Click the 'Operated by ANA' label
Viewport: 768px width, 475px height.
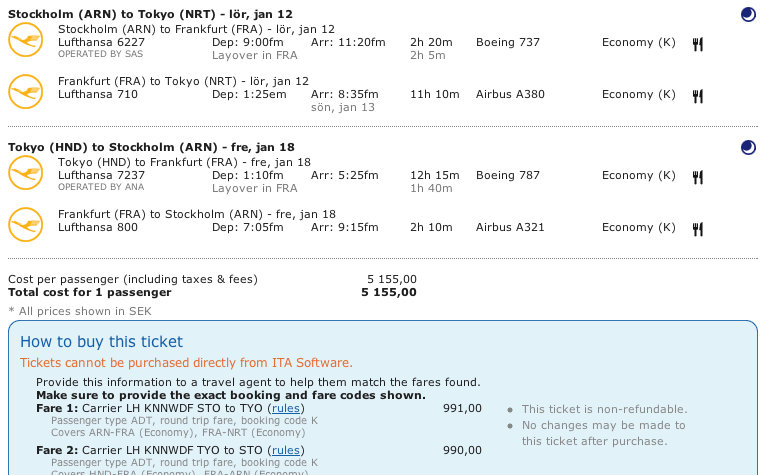90,187
